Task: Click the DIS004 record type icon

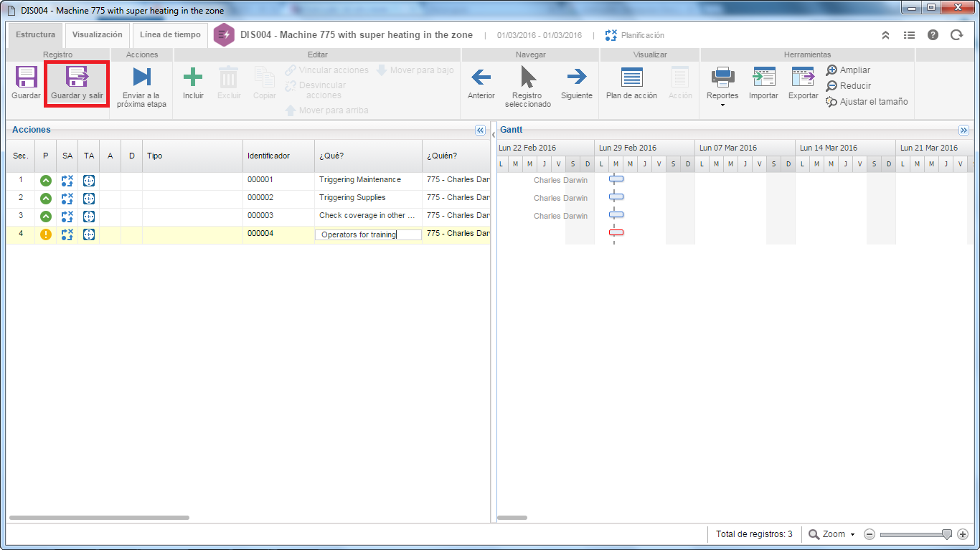Action: pos(225,35)
